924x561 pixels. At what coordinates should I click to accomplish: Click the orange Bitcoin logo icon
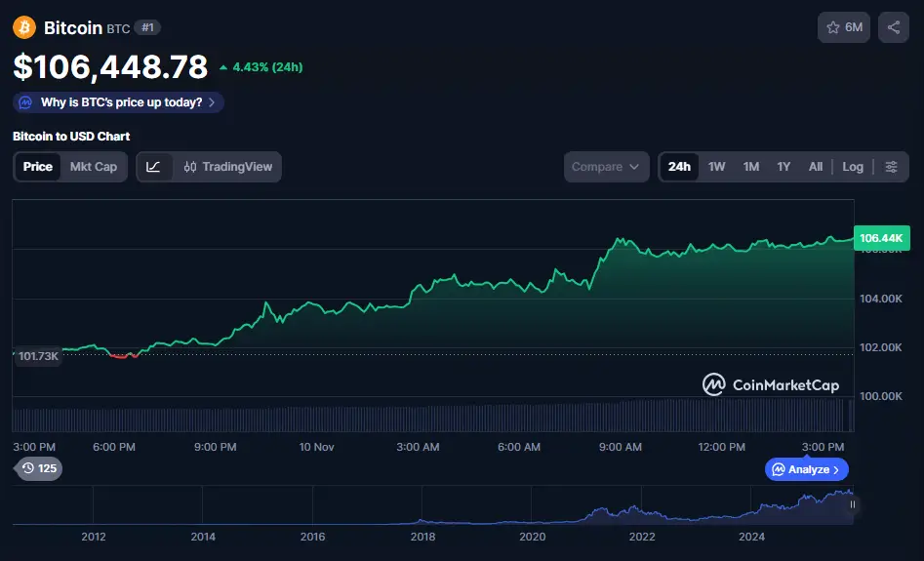pyautogui.click(x=24, y=27)
